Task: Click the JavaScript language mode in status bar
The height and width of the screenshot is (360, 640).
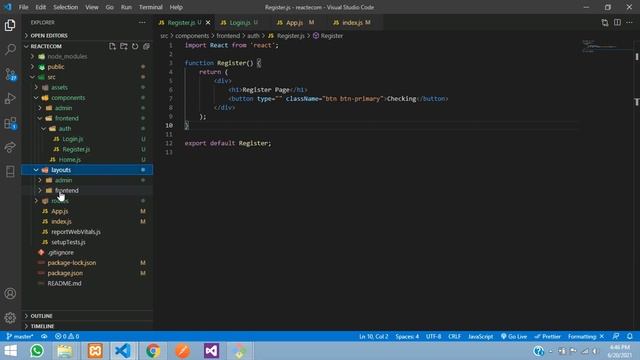Action: (480, 336)
